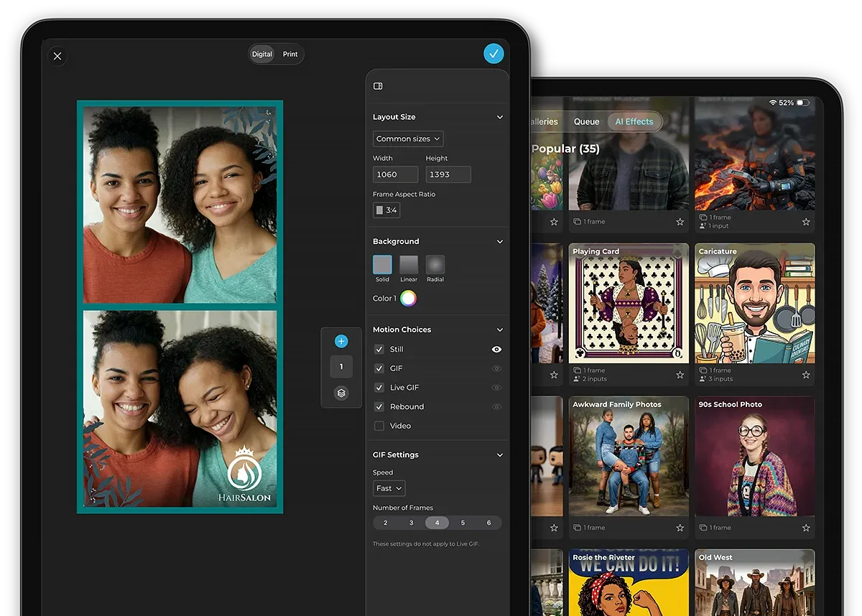The height and width of the screenshot is (616, 862).
Task: Favorite the Caricature effect star
Action: [x=806, y=375]
